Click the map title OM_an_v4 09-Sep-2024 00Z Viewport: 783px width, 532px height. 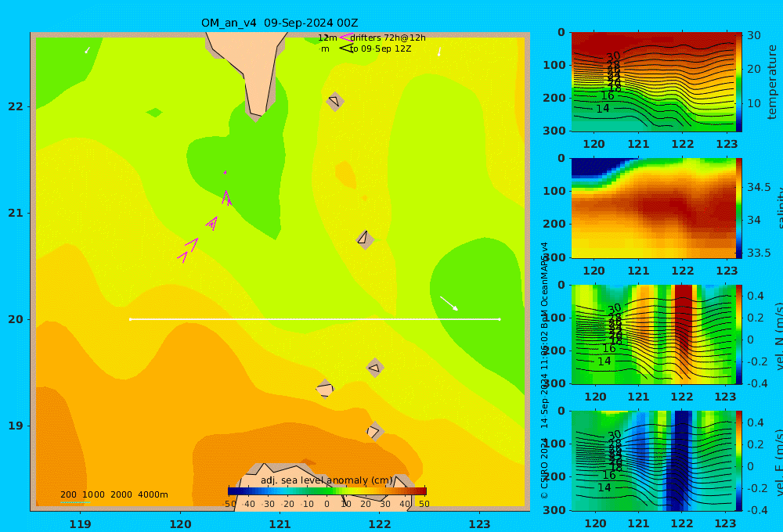tap(280, 23)
